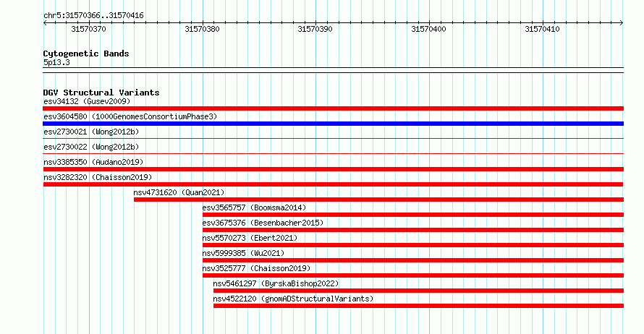Select the red bar under nsv5570273

click(x=413, y=245)
